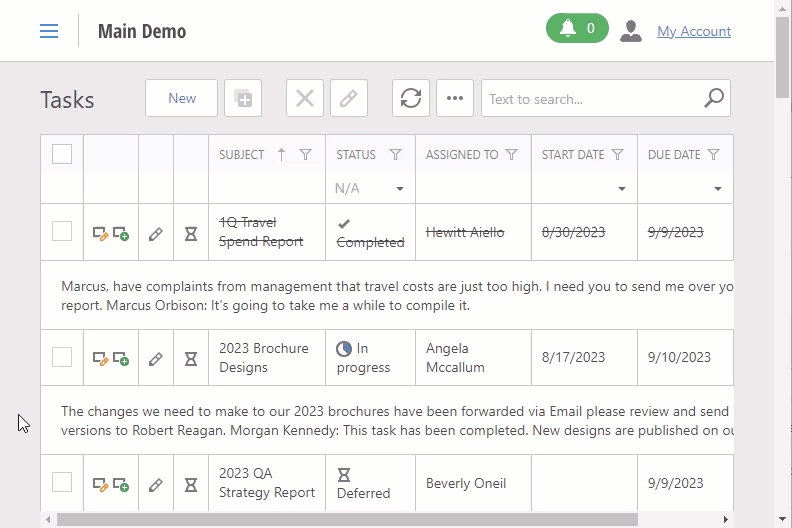Click the page vertical scrollbar thumb
This screenshot has height=528, width=792.
tap(782, 57)
